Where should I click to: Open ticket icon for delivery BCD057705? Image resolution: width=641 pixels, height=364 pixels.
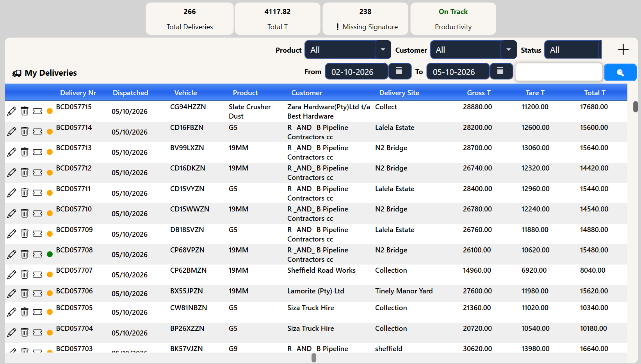point(37,312)
